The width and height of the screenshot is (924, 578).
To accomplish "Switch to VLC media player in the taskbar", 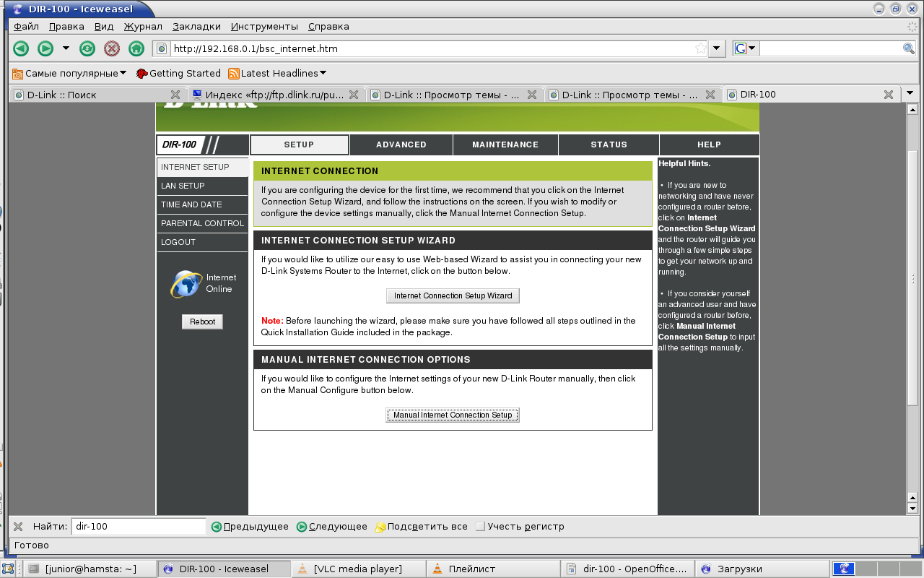I will tap(359, 569).
